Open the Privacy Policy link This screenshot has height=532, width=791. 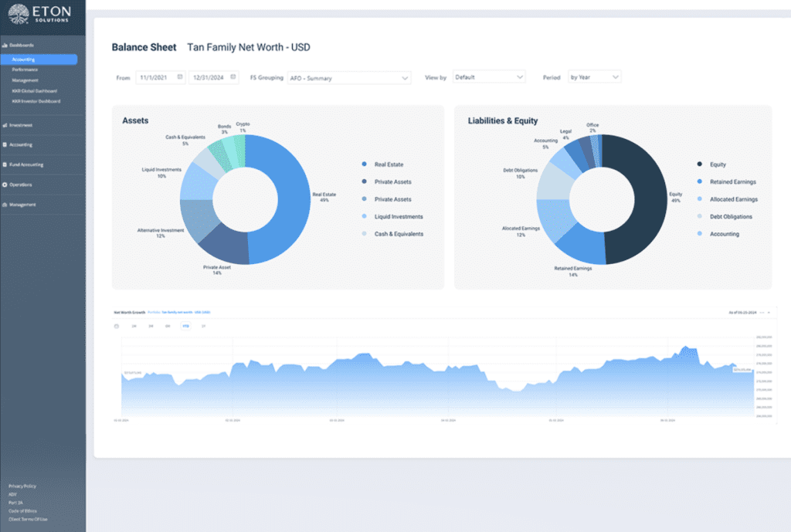[22, 486]
